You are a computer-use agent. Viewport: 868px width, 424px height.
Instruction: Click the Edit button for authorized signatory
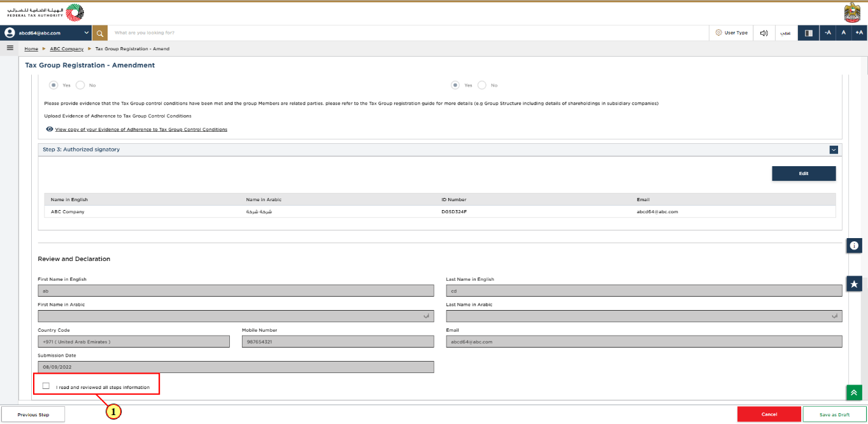pos(804,173)
